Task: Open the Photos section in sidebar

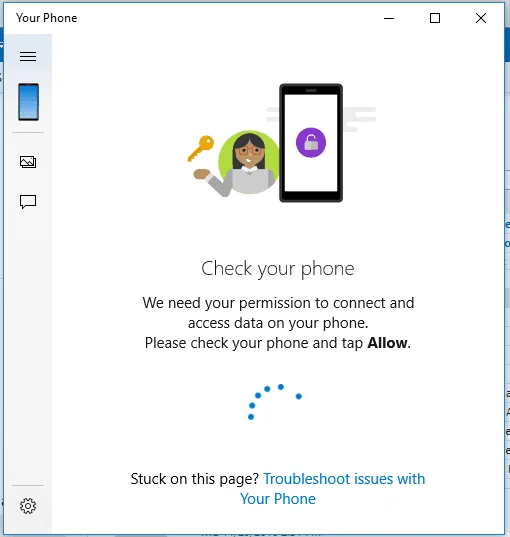Action: (x=28, y=162)
